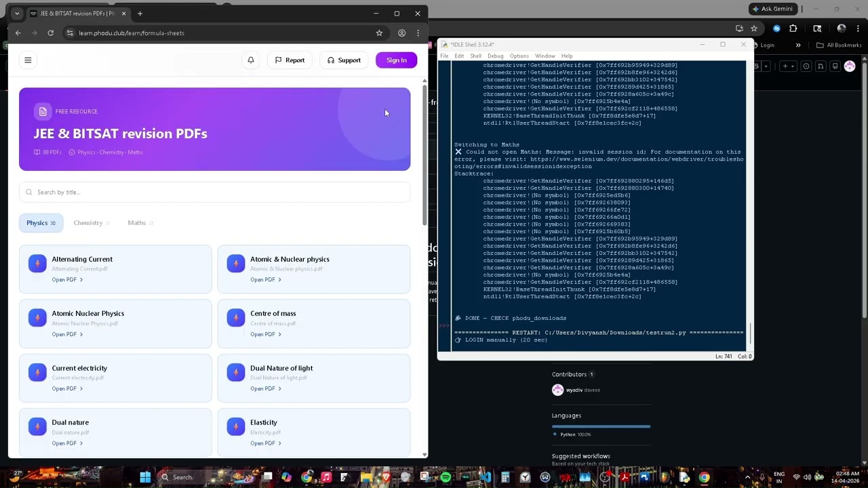
Task: Click the Centre of mass card icon
Action: [x=236, y=318]
